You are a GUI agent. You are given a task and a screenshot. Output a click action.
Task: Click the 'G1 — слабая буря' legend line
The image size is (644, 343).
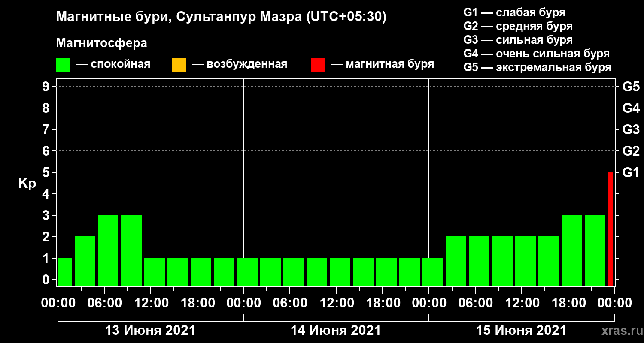click(x=514, y=12)
